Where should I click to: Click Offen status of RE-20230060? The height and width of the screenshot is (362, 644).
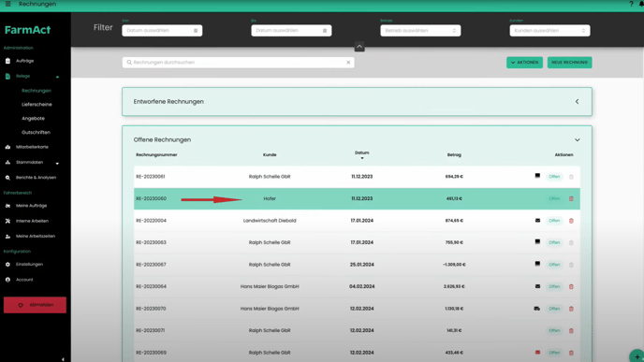[x=554, y=198]
